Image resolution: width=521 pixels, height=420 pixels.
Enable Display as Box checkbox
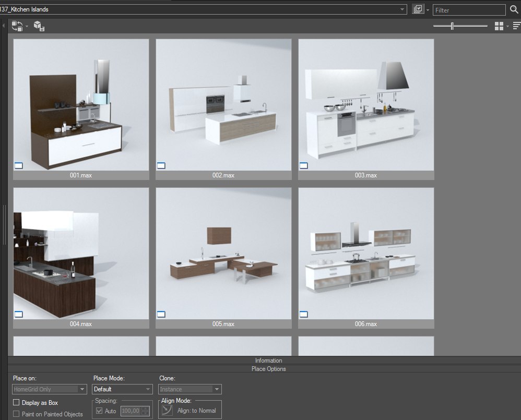[16, 402]
